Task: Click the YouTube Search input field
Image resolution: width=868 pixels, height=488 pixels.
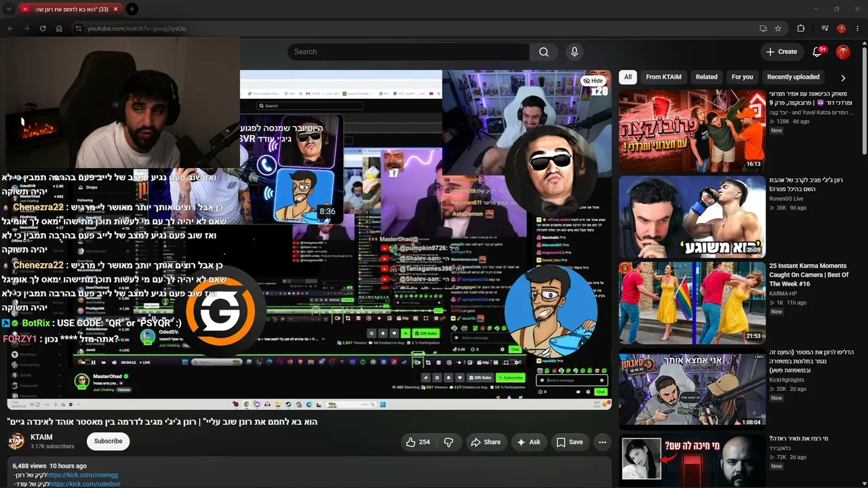Action: tap(408, 52)
